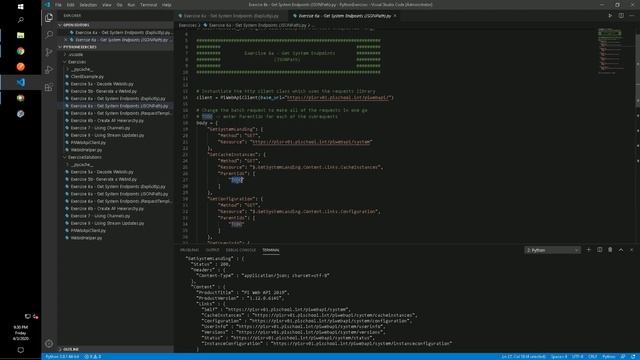This screenshot has width=640, height=360.
Task: Switch to Visual Studio Code taskbar icon
Action: pos(20,82)
